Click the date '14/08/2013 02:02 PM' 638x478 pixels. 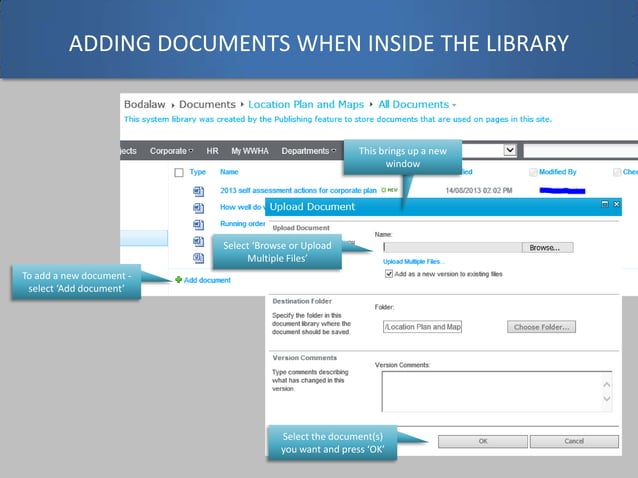point(478,190)
